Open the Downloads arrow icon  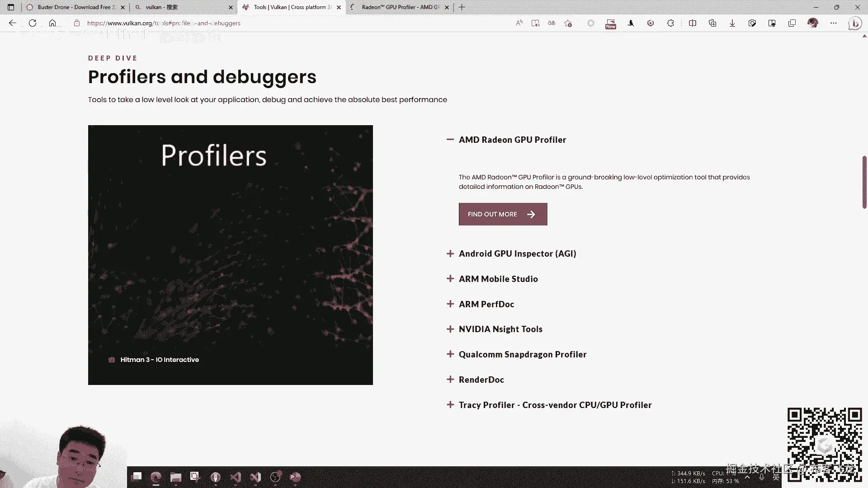click(732, 23)
